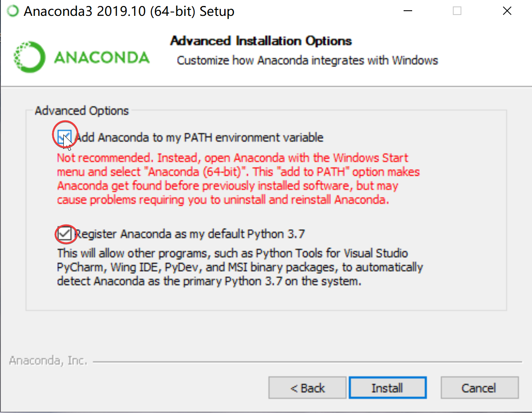Screen dimensions: 532x413
Task: Minimize the setup window
Action: coord(407,11)
